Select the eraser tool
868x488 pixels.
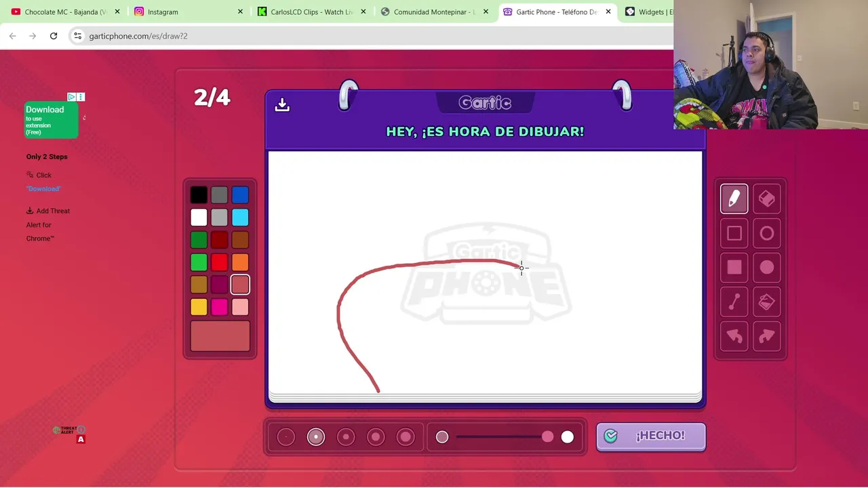coord(767,199)
